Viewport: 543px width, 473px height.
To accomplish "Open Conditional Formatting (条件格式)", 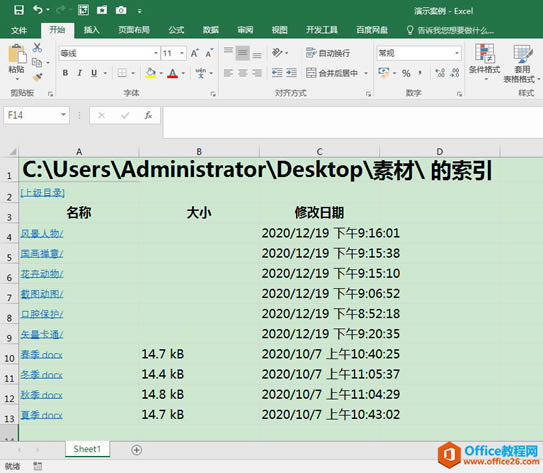I will pyautogui.click(x=484, y=59).
